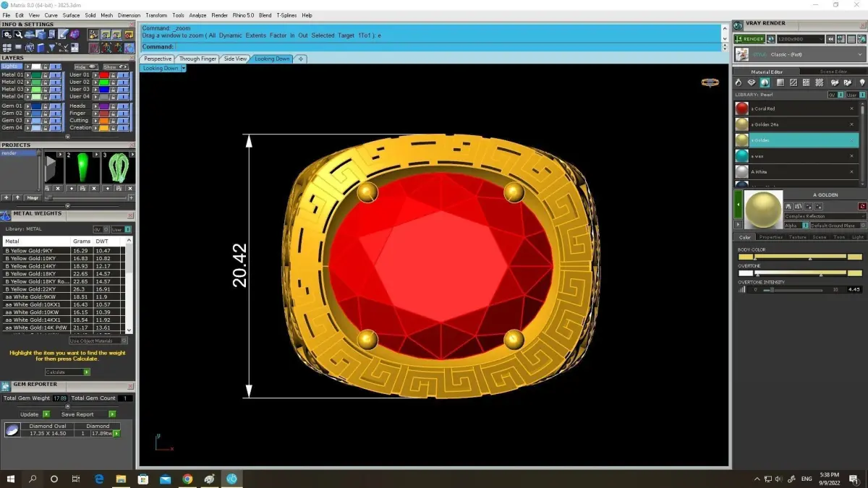
Task: Open the Analyze menu
Action: (x=197, y=15)
